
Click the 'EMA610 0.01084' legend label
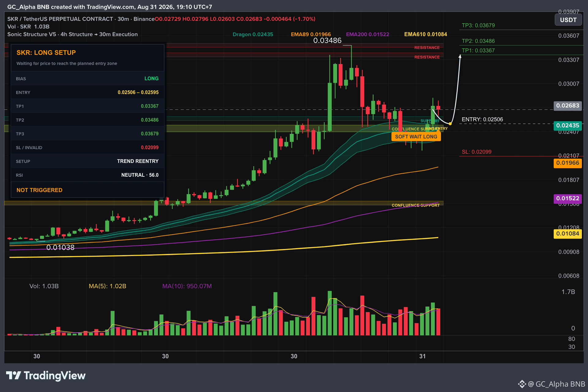425,34
